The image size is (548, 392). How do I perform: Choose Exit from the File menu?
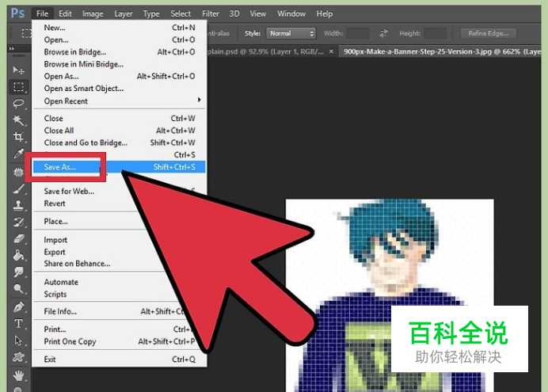[120, 360]
